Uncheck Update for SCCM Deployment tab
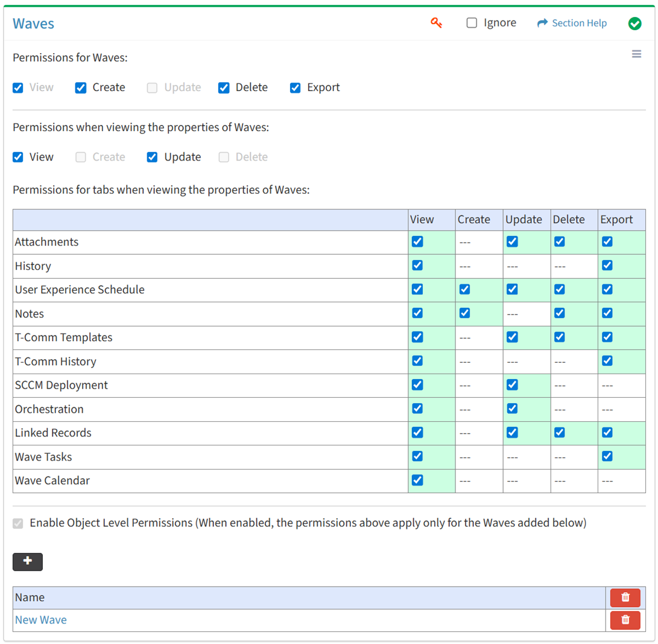Viewport: 658px width, 644px height. (x=512, y=385)
